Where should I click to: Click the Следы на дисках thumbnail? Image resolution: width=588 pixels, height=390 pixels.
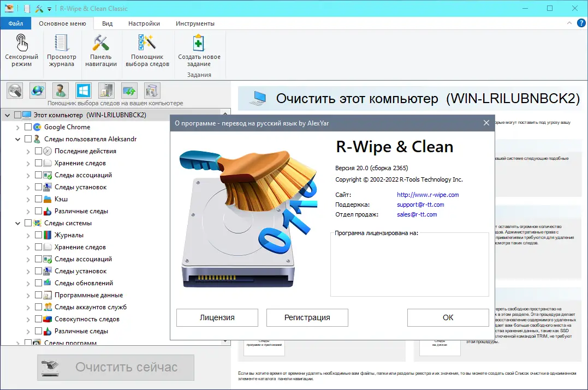[439, 347]
